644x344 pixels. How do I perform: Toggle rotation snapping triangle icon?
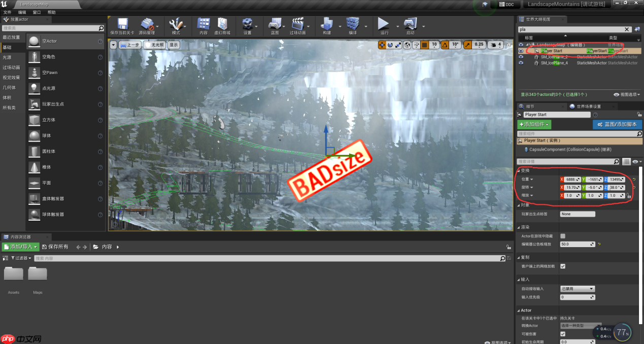coord(445,45)
